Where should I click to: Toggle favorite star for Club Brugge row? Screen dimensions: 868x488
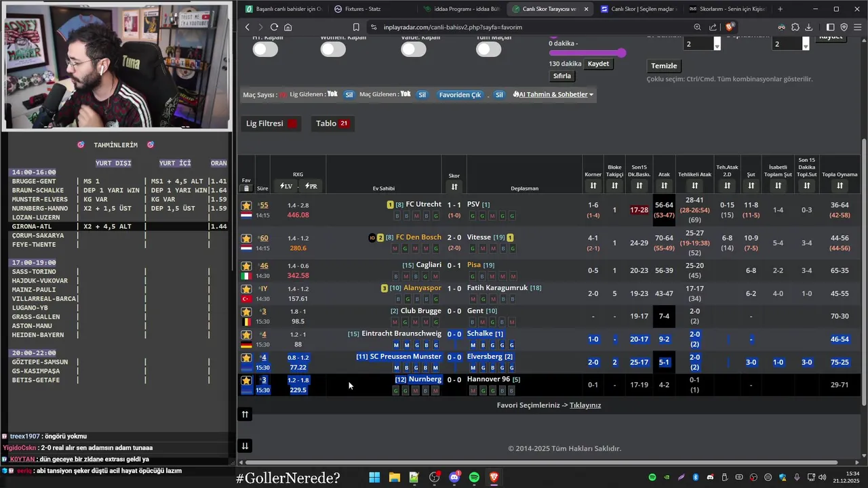click(x=246, y=312)
